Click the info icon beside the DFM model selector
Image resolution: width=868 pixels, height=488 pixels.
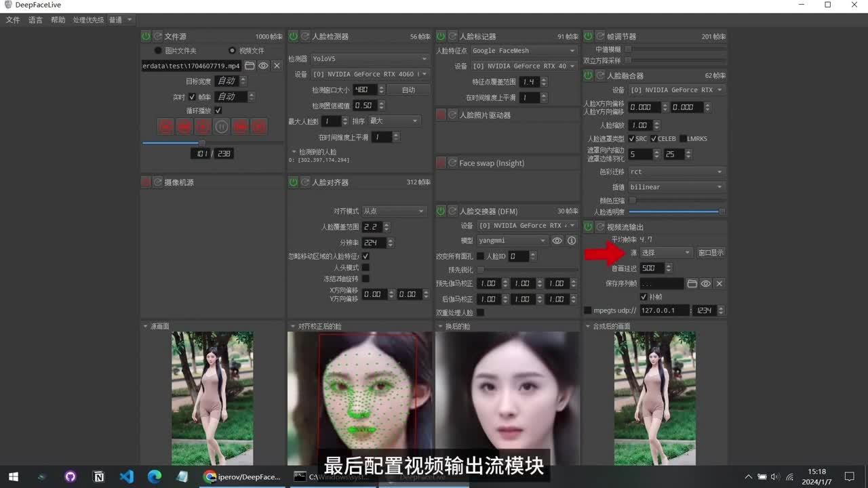pyautogui.click(x=572, y=240)
